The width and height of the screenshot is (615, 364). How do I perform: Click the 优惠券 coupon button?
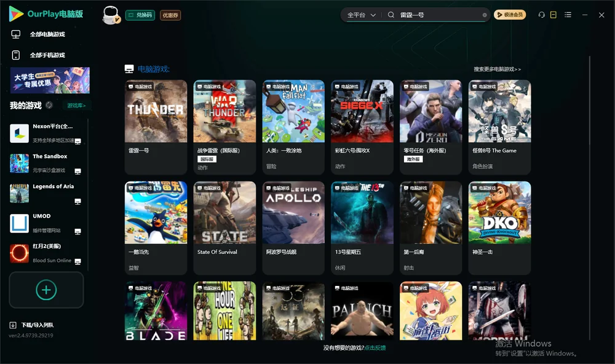170,15
